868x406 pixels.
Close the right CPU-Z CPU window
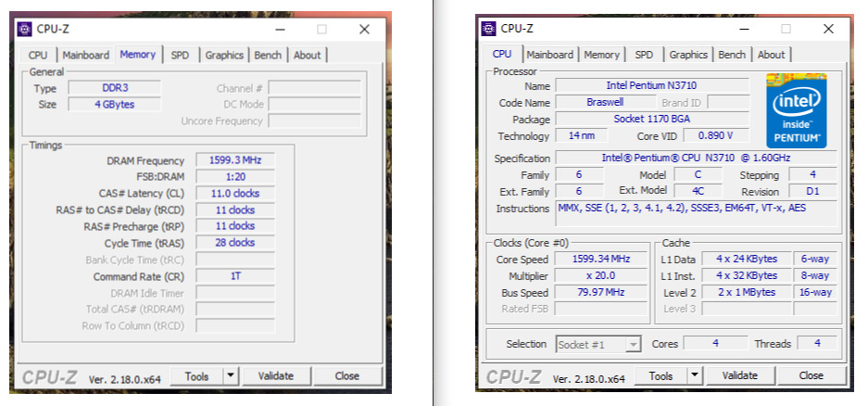point(828,29)
